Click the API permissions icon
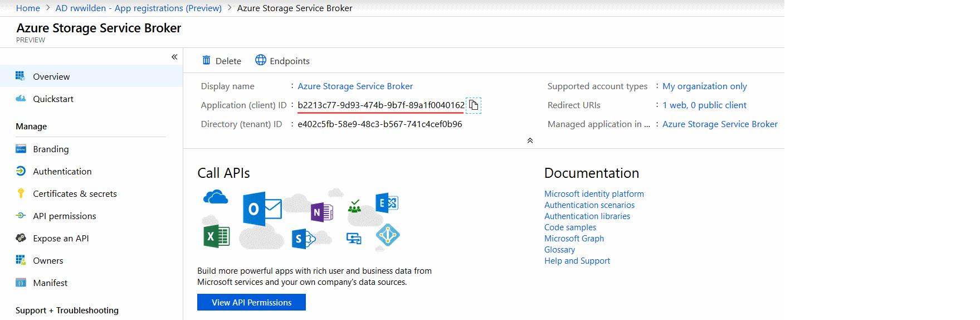The image size is (980, 320). (21, 215)
